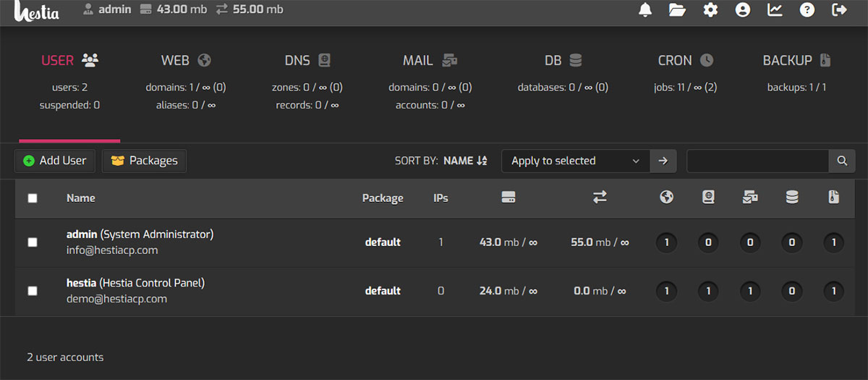The image size is (868, 380).
Task: Click the Name column header
Action: (x=81, y=198)
